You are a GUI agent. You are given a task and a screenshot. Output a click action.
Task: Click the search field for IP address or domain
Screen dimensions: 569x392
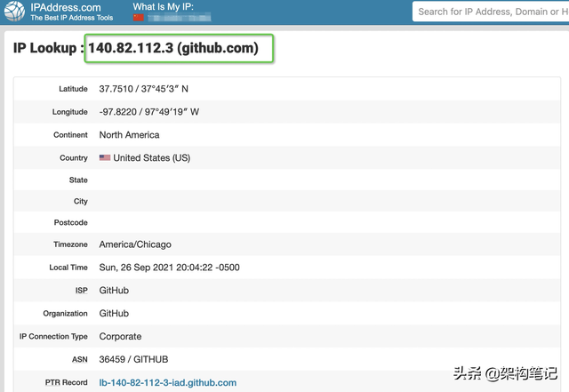pos(491,12)
